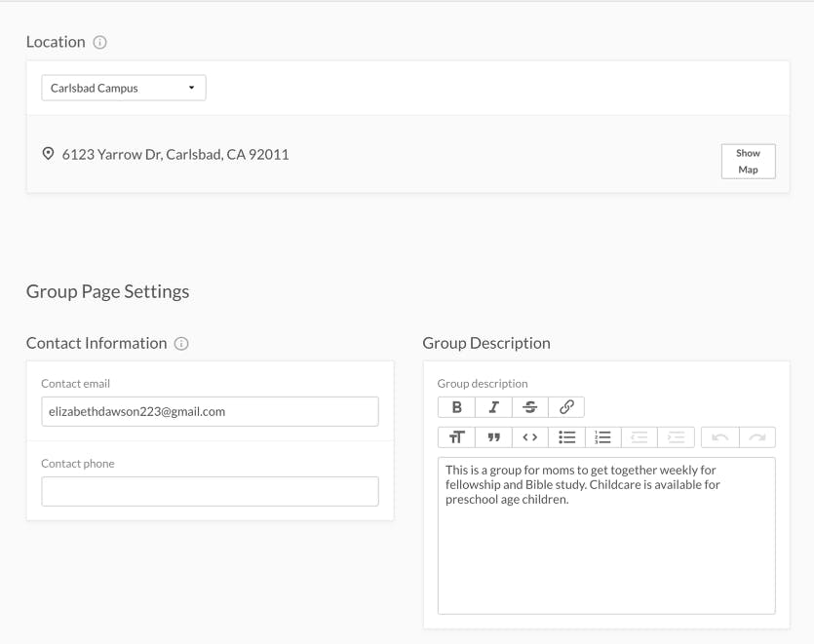
Task: Focus the empty Contact phone field
Action: 210,491
